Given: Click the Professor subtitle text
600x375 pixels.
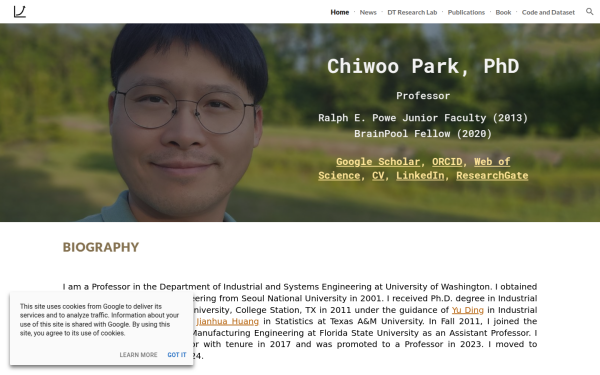Looking at the screenshot, I should click(423, 96).
